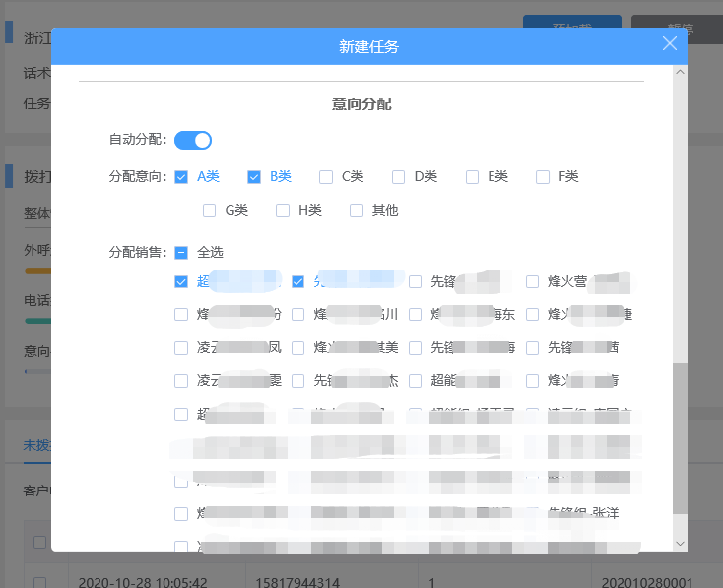Check the C类 intention checkbox
Screen dimensions: 723x588
point(326,177)
